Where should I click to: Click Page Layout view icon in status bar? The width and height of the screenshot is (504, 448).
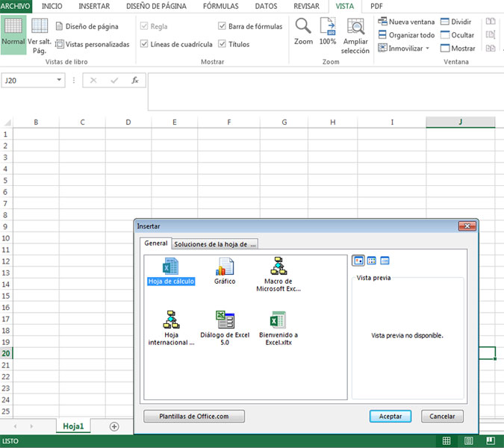469,441
